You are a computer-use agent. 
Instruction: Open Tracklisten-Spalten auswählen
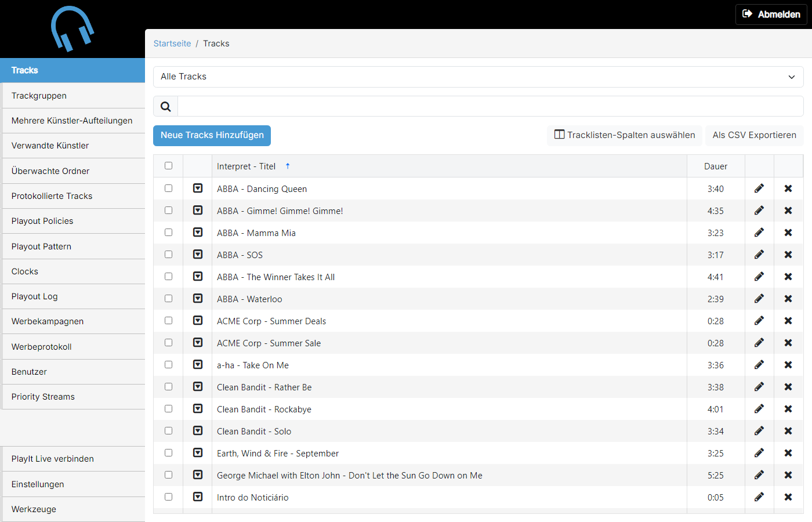pos(625,135)
